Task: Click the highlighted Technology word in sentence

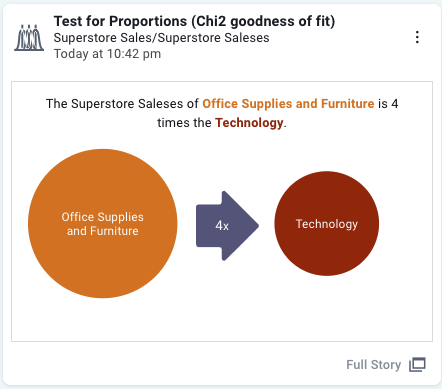Action: click(x=249, y=123)
